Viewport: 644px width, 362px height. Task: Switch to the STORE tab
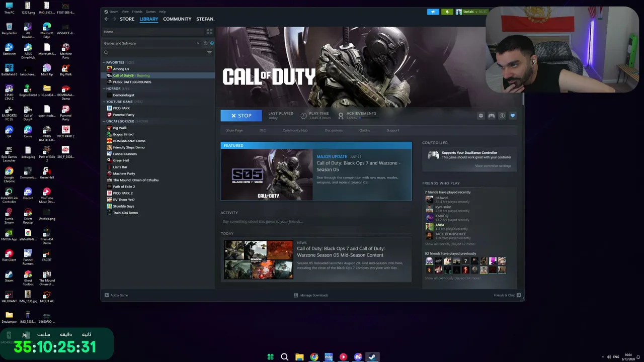[x=127, y=19]
